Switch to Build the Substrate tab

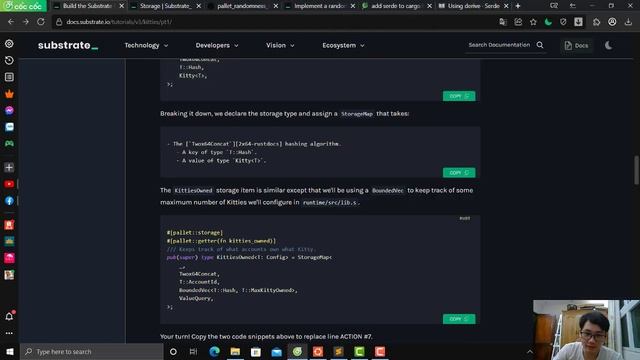pyautogui.click(x=88, y=6)
